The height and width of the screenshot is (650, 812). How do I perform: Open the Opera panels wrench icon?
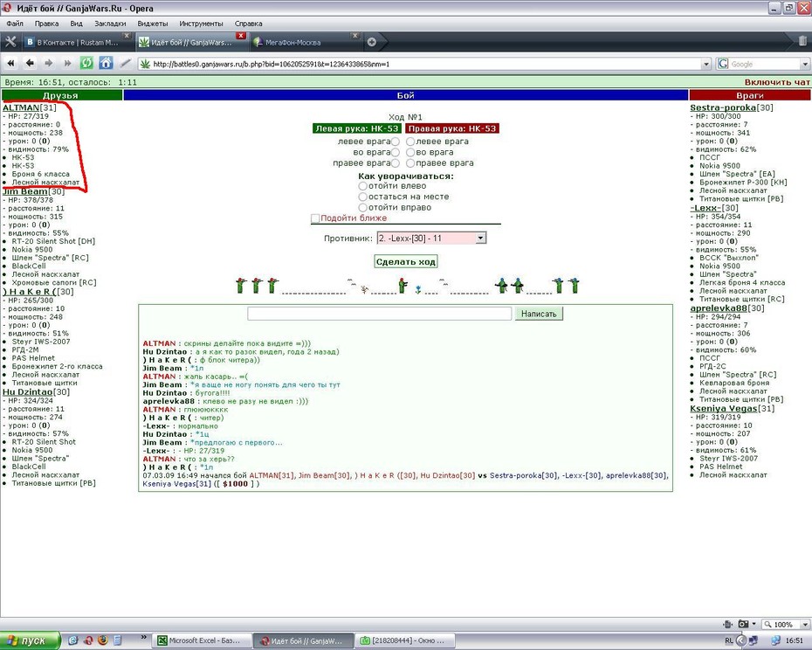(x=10, y=42)
